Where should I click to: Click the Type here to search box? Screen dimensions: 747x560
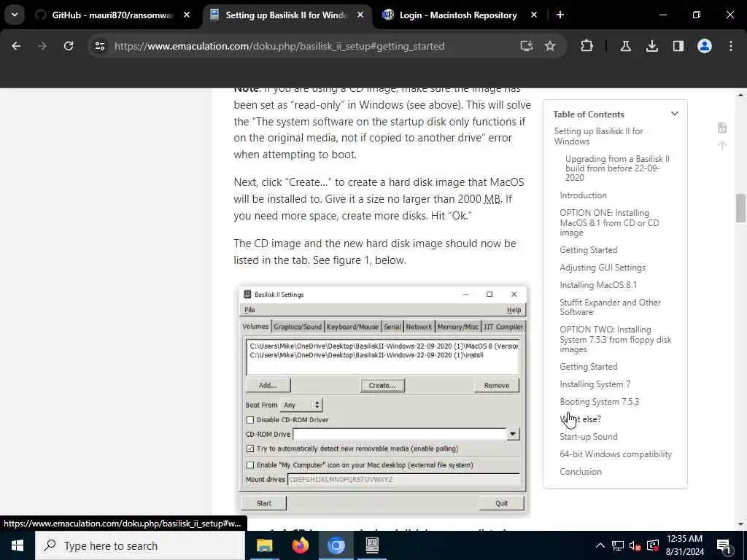pyautogui.click(x=140, y=545)
